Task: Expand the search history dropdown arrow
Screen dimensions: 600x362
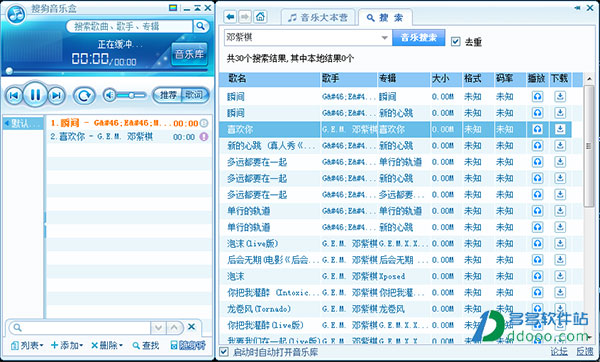Action: 385,38
